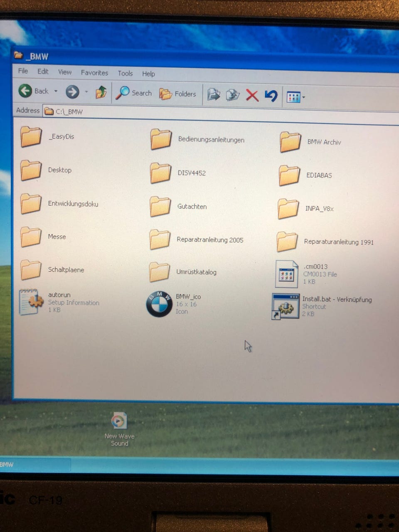Click the green Forward arrow button
The image size is (399, 532).
72,91
